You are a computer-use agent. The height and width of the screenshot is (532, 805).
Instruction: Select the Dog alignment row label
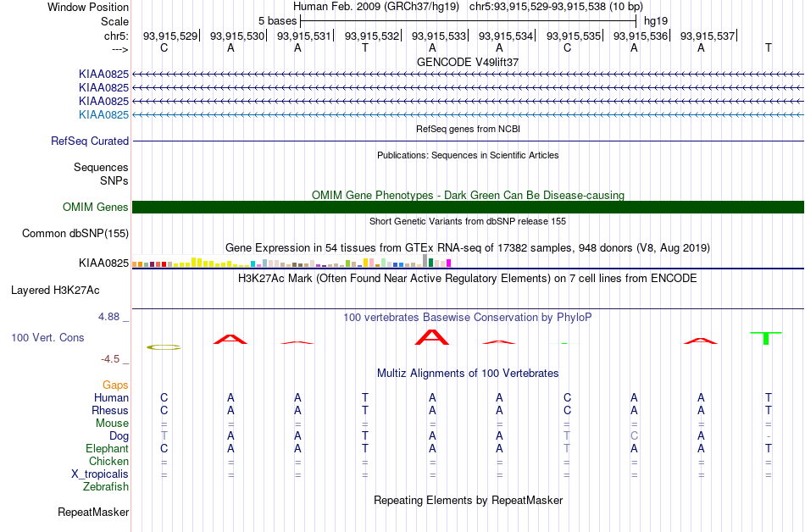point(119,436)
